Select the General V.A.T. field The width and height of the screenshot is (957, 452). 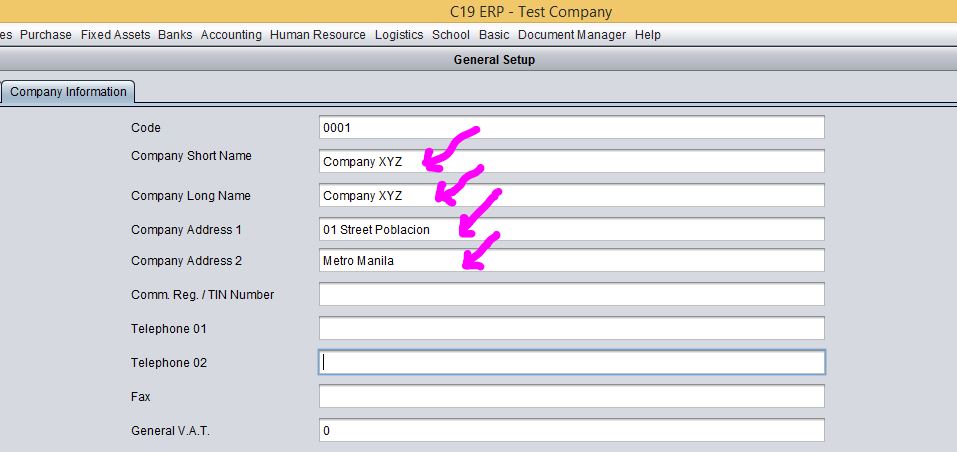(571, 430)
